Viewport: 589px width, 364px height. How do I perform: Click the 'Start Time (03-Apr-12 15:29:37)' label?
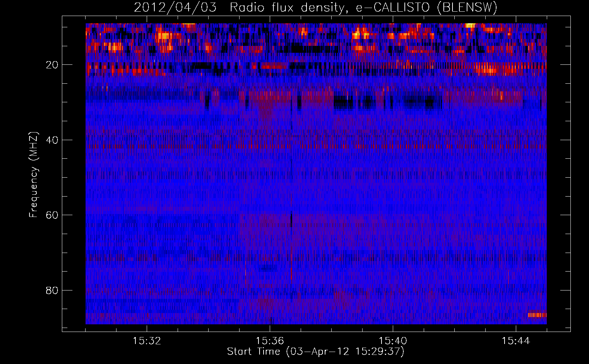click(316, 352)
